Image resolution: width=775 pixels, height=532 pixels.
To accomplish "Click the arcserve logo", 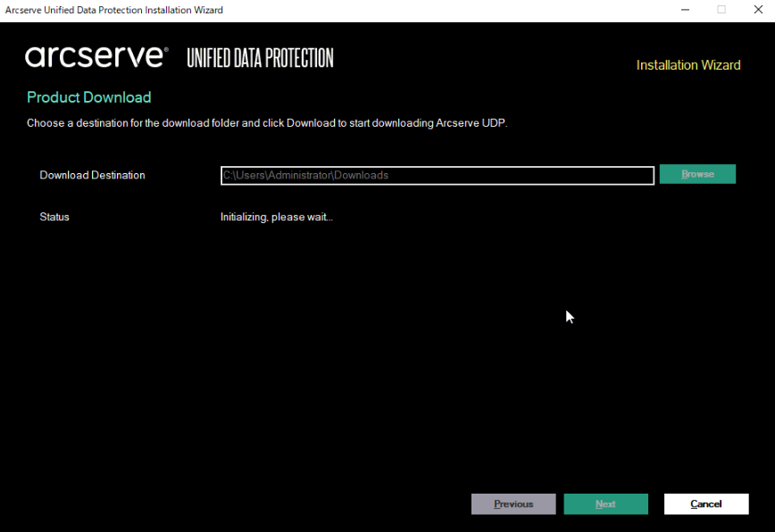I will (x=94, y=57).
